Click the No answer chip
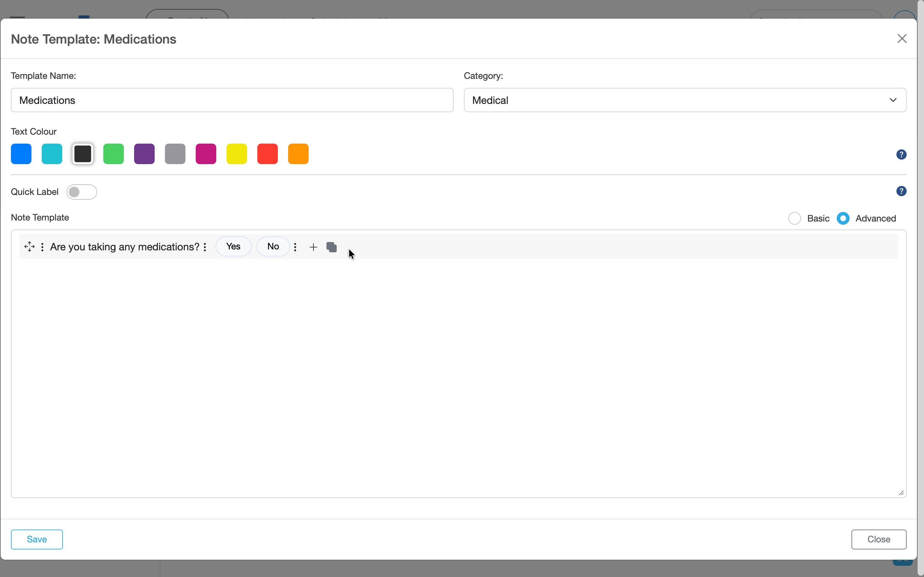Screen dimensions: 924x577 [273, 247]
